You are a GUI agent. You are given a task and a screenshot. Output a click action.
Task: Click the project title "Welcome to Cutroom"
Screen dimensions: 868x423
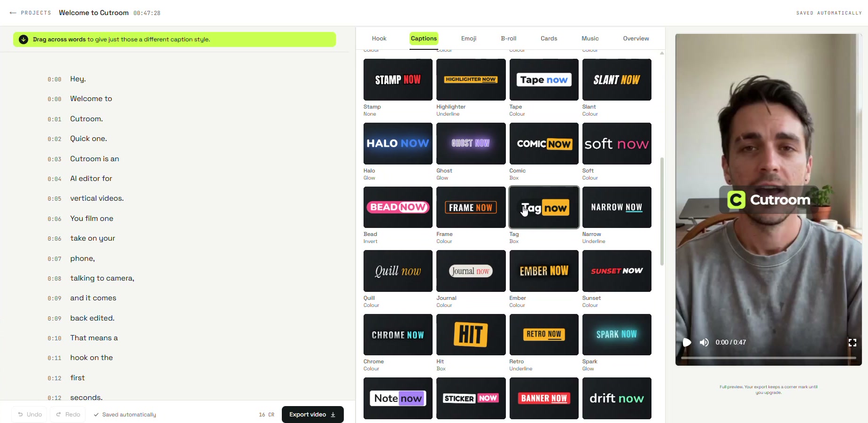point(94,13)
